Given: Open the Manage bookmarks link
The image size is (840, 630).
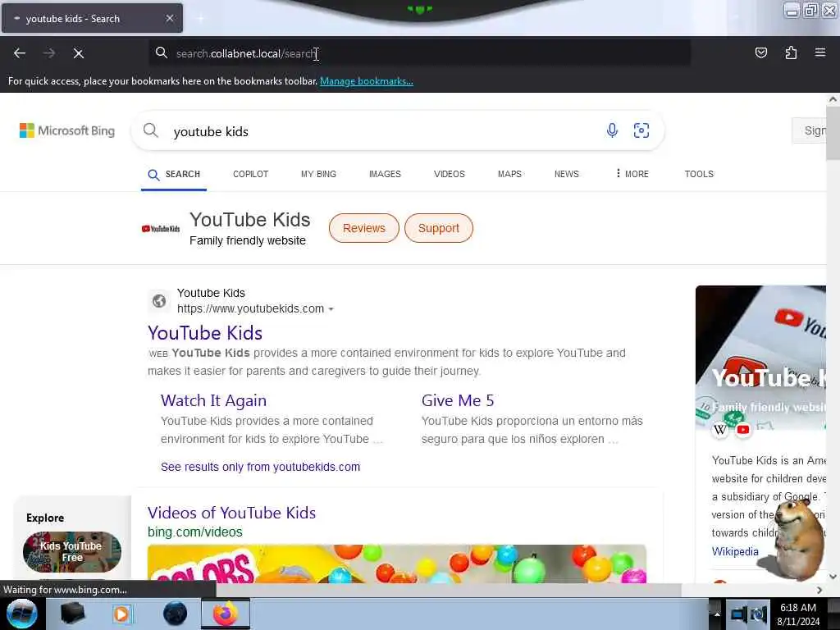Looking at the screenshot, I should click(367, 81).
